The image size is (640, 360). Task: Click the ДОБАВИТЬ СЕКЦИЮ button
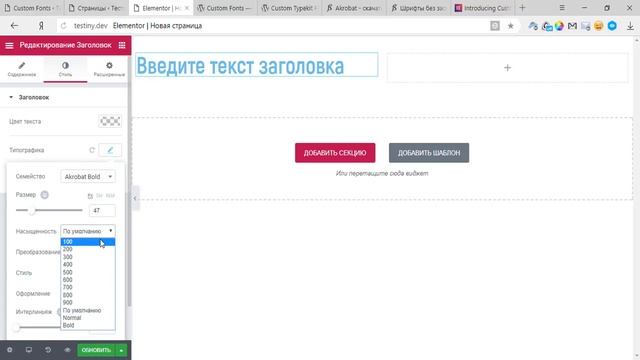pos(335,153)
